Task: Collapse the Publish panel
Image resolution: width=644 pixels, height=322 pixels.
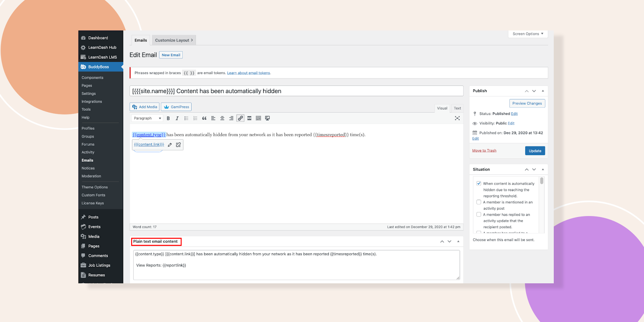Action: [x=543, y=91]
